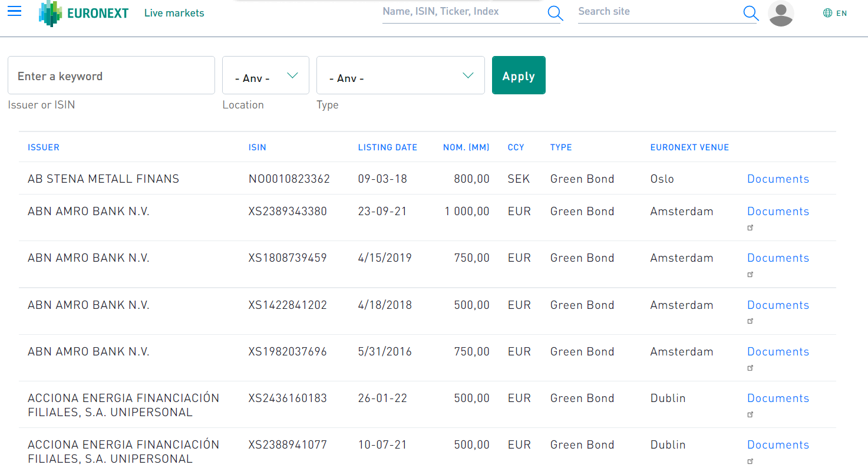The image size is (868, 471).
Task: Sort by Issuer column header
Action: tap(44, 147)
